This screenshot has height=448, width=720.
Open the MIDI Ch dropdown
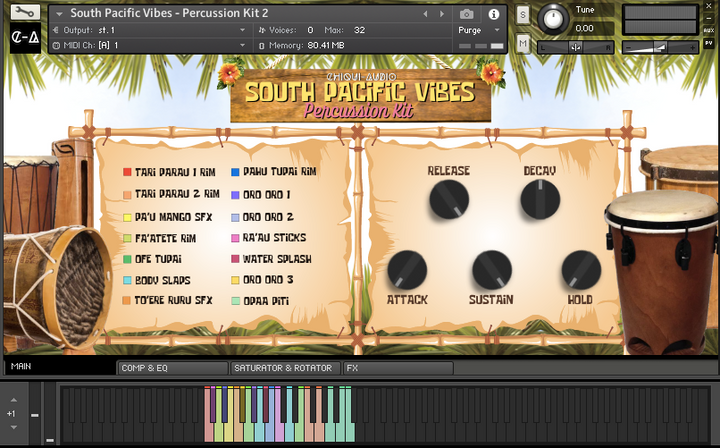(242, 45)
